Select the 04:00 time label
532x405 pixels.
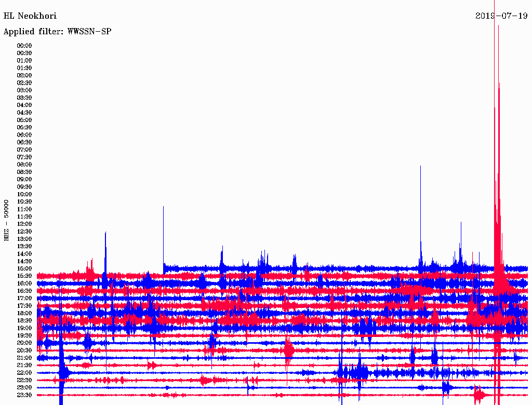pos(24,105)
